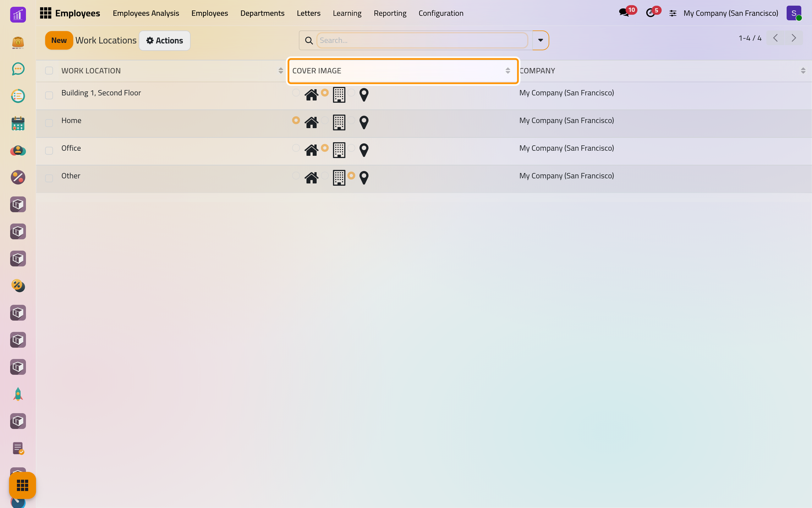
Task: Open the user avatar menu
Action: (x=794, y=13)
